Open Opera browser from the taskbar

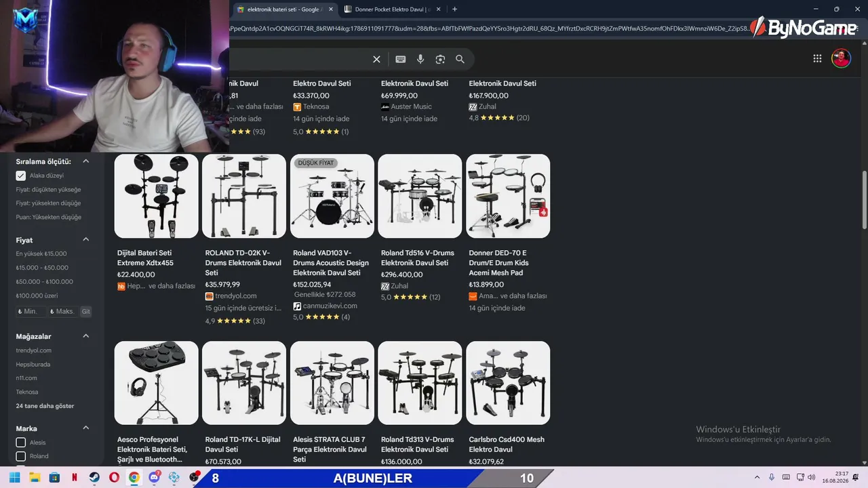point(114,478)
